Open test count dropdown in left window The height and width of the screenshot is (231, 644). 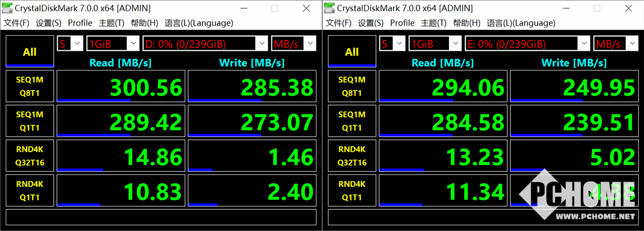(70, 44)
